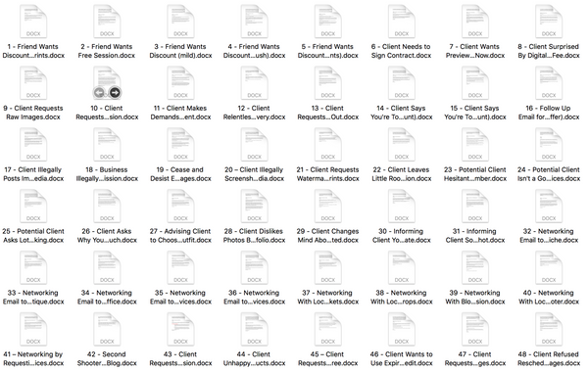Viewport: 588px width, 372px height.
Task: Select the '24 - Potential Client Isn't a Go...' icon
Action: [549, 144]
